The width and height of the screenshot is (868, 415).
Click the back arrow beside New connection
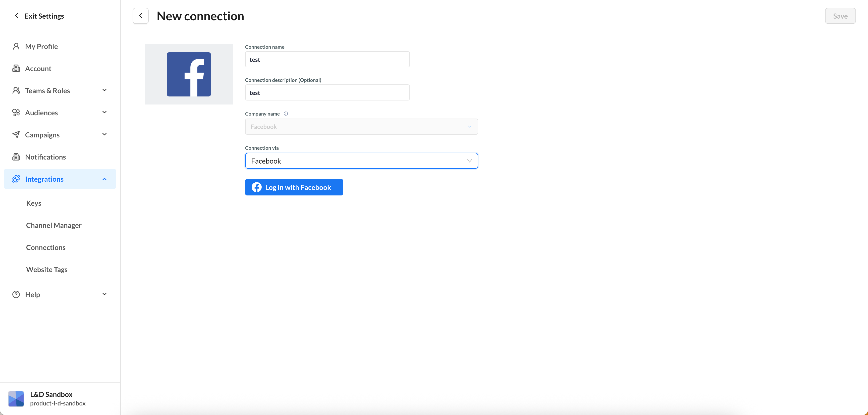pos(140,16)
